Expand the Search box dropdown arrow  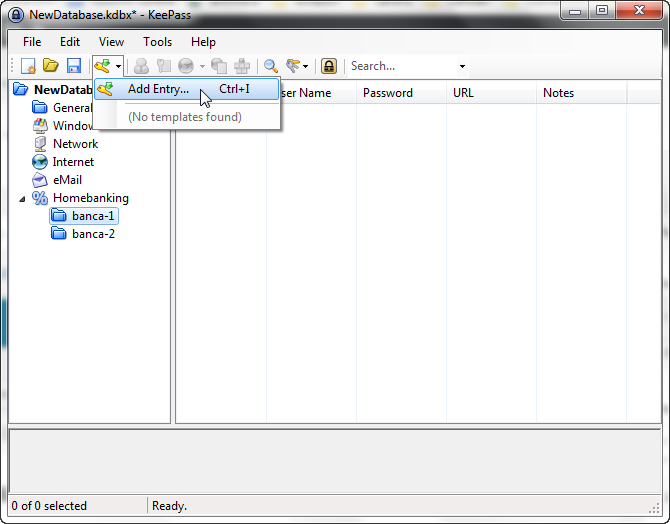click(x=462, y=67)
